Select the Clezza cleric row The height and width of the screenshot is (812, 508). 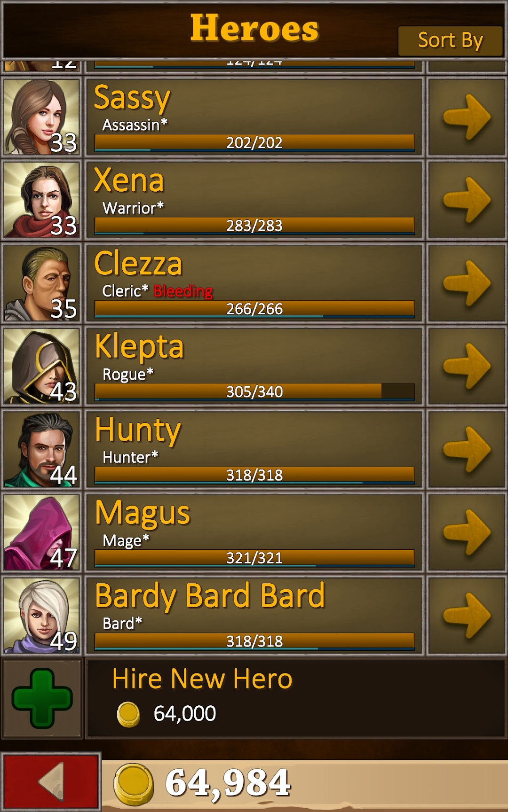tap(254, 283)
